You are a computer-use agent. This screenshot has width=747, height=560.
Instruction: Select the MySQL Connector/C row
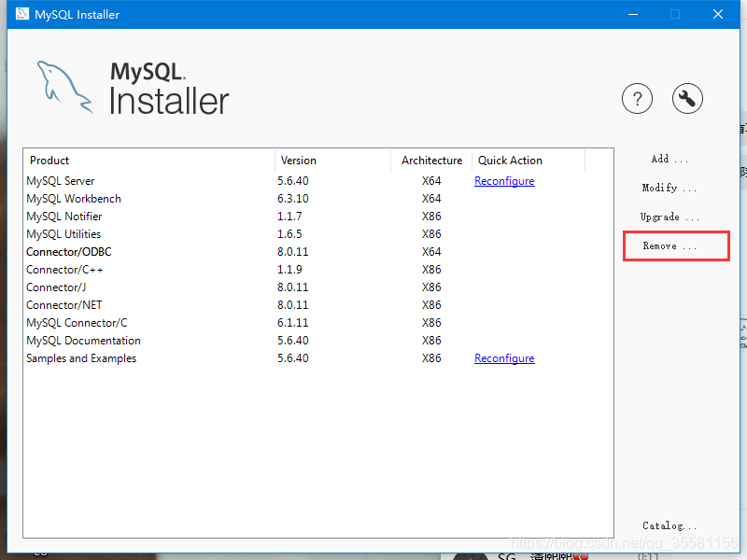coord(317,322)
